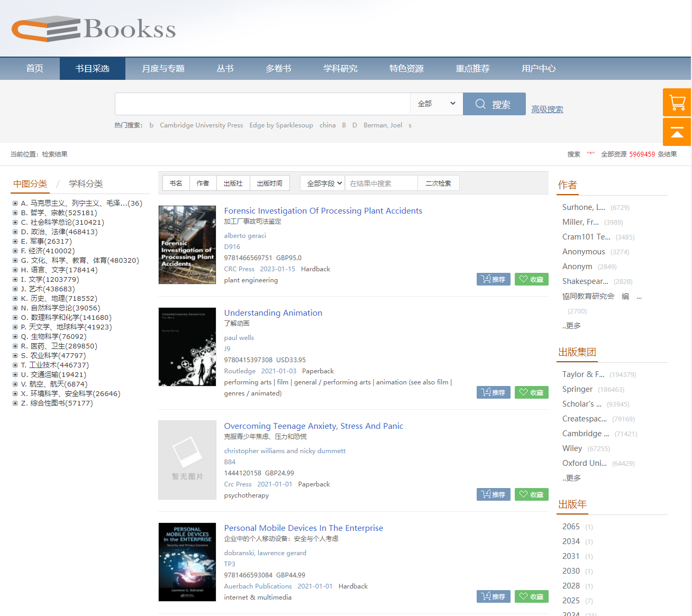
Task: Expand the F. 经济 category node
Action: 15,251
